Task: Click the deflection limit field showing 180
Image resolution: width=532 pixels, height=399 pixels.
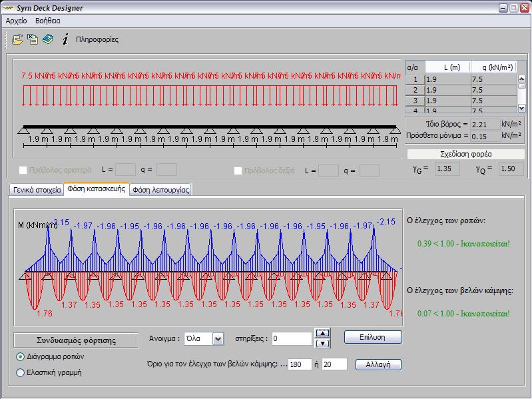Action: (x=300, y=364)
